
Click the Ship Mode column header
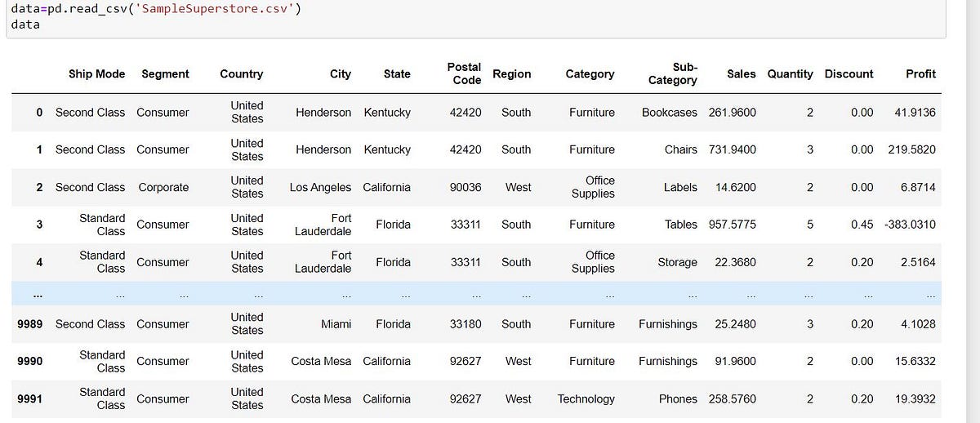pyautogui.click(x=96, y=73)
